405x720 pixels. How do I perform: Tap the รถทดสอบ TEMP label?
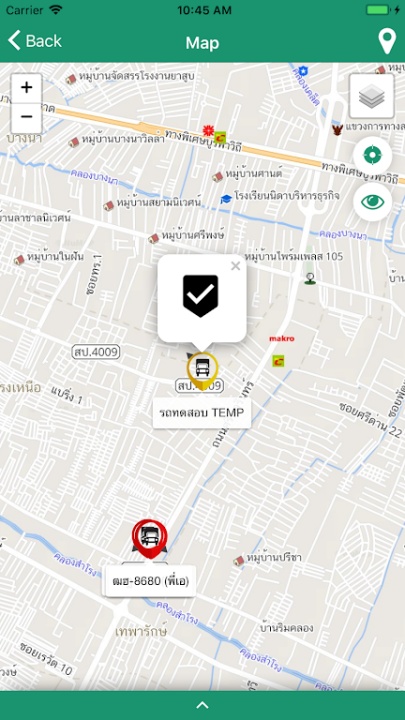pyautogui.click(x=202, y=413)
